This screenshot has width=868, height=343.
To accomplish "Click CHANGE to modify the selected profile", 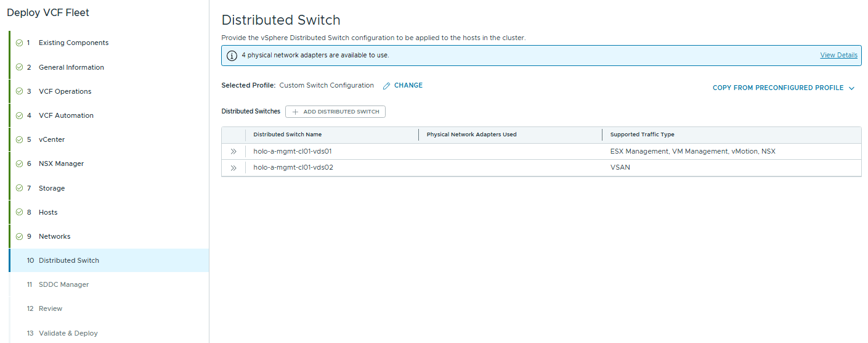I will 408,86.
